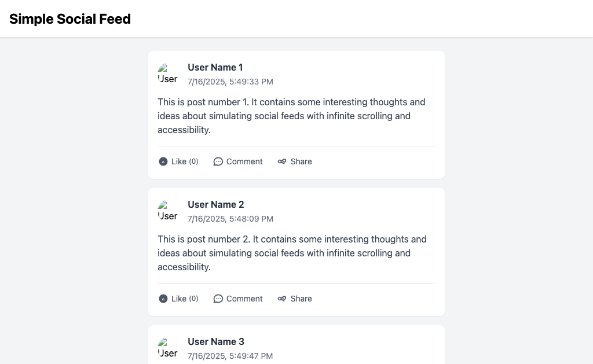Click the Comment bubble icon on post 2
Screen dimensions: 593x364
pyautogui.click(x=218, y=299)
